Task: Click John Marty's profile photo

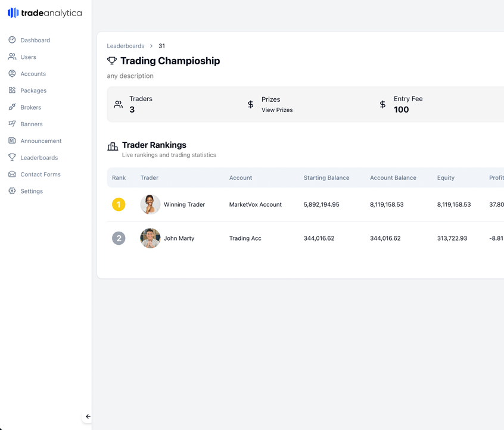Action: click(150, 238)
